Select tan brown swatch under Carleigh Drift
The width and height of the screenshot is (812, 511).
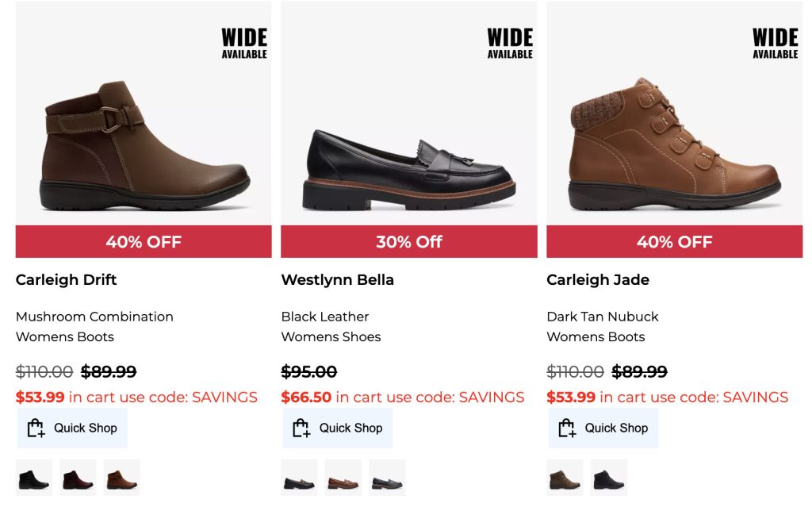point(122,478)
